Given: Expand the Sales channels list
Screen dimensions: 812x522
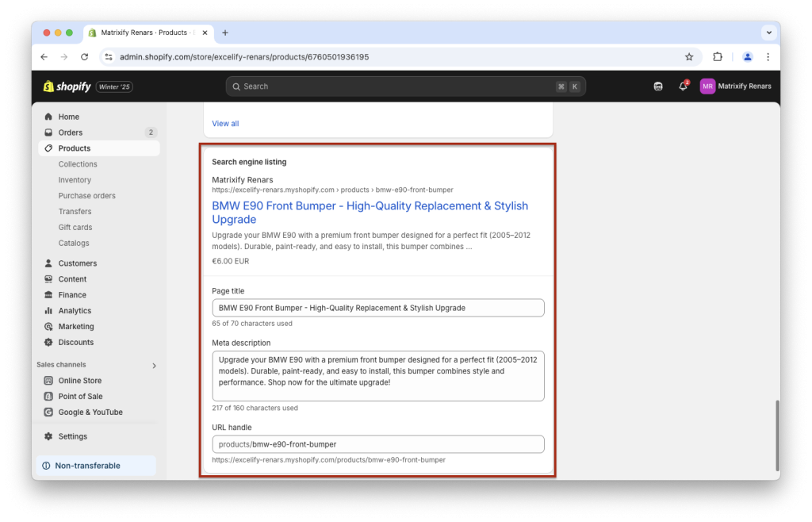Looking at the screenshot, I should (155, 364).
